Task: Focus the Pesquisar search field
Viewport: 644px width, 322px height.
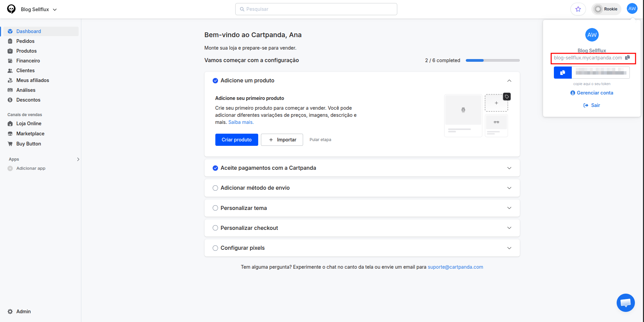Action: (316, 9)
